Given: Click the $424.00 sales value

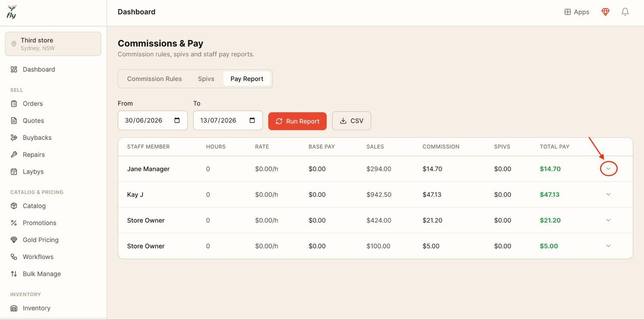Looking at the screenshot, I should pos(379,220).
